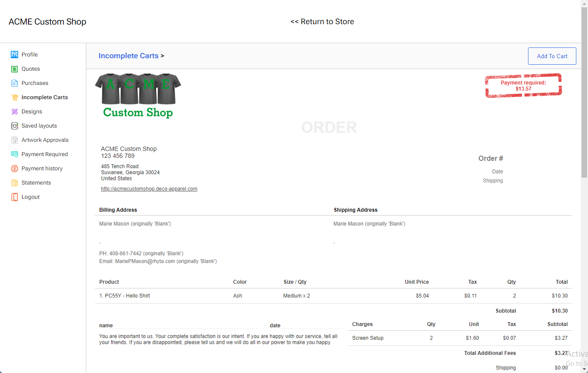Click the Logout icon
Screen dimensions: 588x373
(14, 197)
